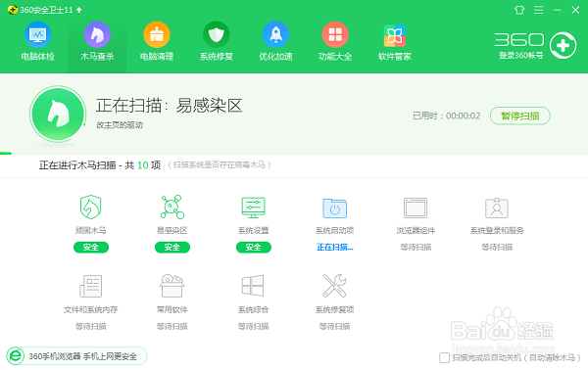
Task: Click the 扫描系统是否存在病毒木马 description text
Action: [219, 164]
